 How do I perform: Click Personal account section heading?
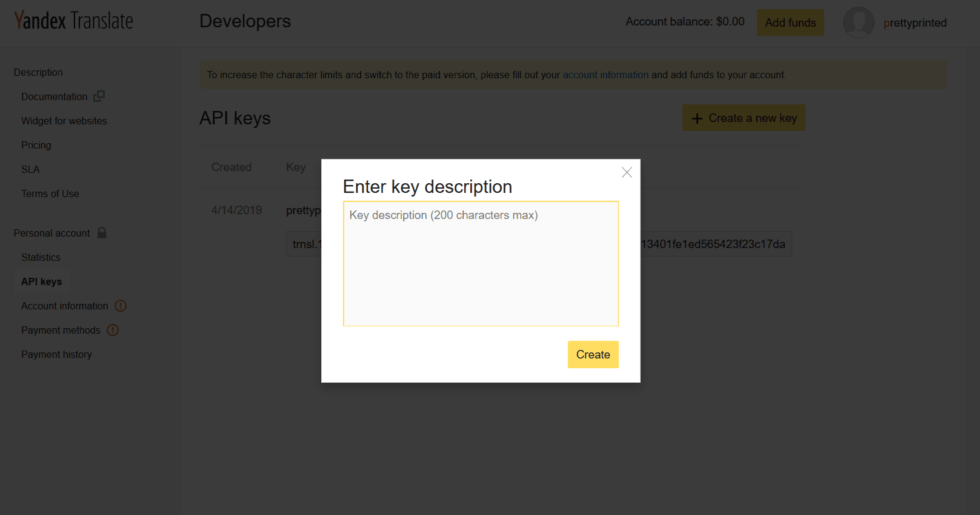[52, 233]
